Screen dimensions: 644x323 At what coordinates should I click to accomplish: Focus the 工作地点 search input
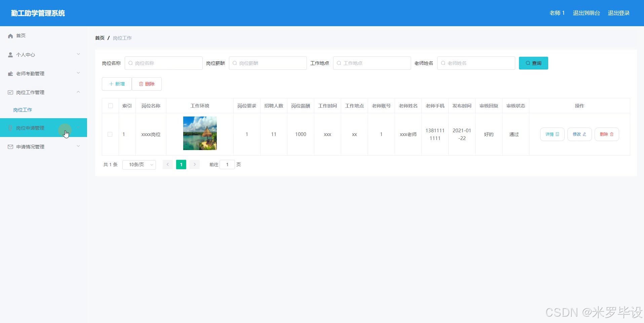[x=372, y=63]
